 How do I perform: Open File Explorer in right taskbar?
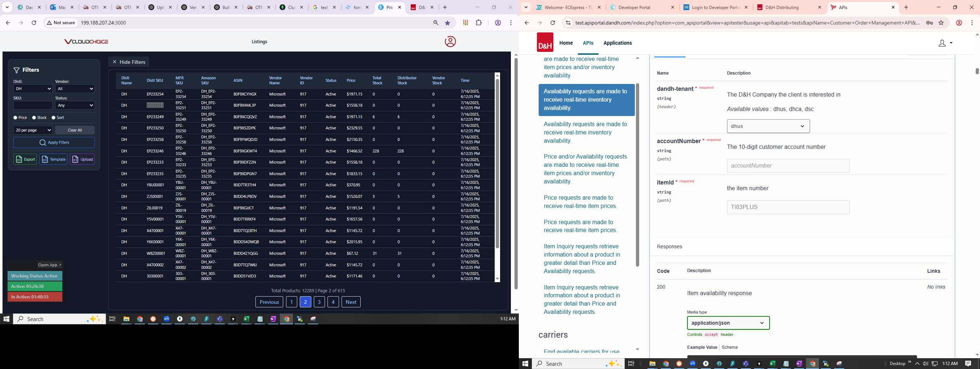click(x=652, y=364)
